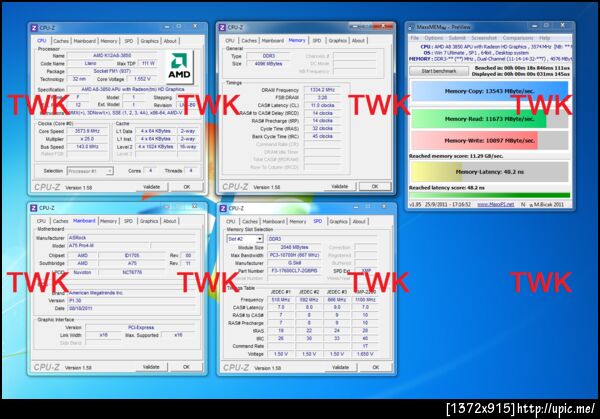Click the MaxxMEM Preview title bar icon
The height and width of the screenshot is (419, 600).
click(x=412, y=27)
